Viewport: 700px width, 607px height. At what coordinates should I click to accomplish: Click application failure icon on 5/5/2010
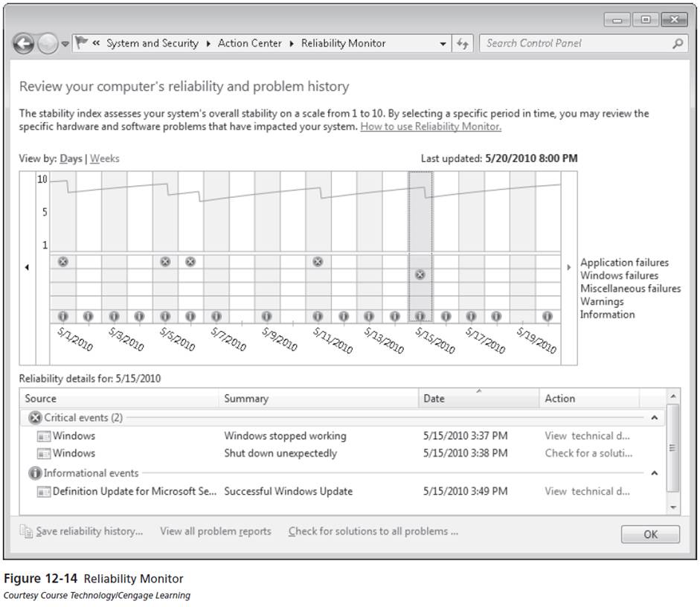click(x=165, y=262)
